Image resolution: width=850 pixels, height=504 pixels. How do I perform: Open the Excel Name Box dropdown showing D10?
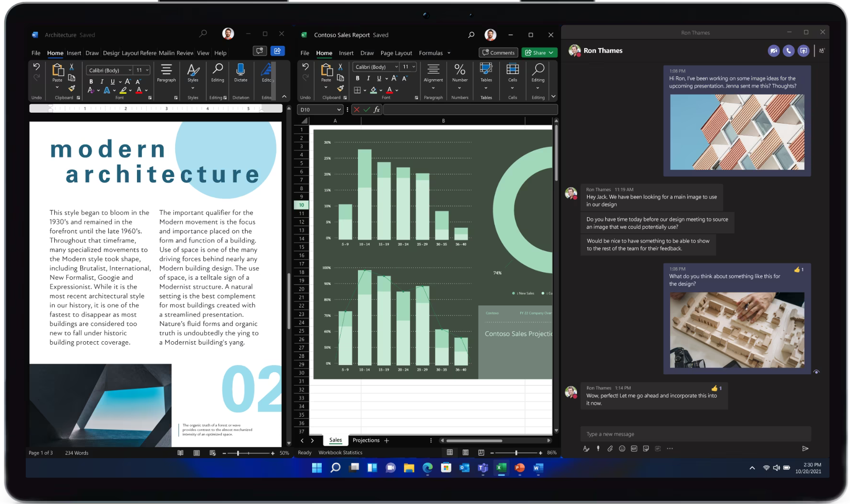coord(338,110)
